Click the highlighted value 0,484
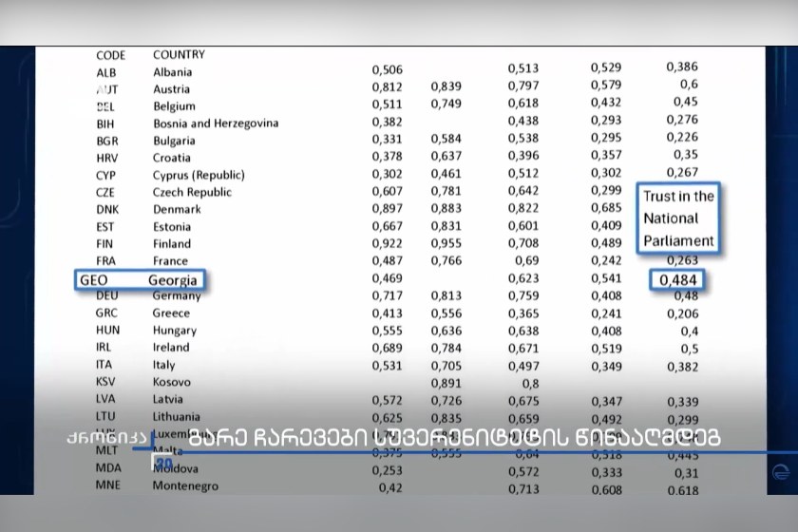The width and height of the screenshot is (798, 532). pos(677,279)
